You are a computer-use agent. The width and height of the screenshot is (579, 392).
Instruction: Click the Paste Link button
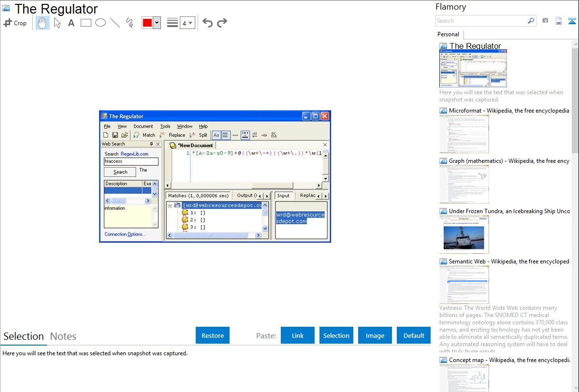click(298, 335)
